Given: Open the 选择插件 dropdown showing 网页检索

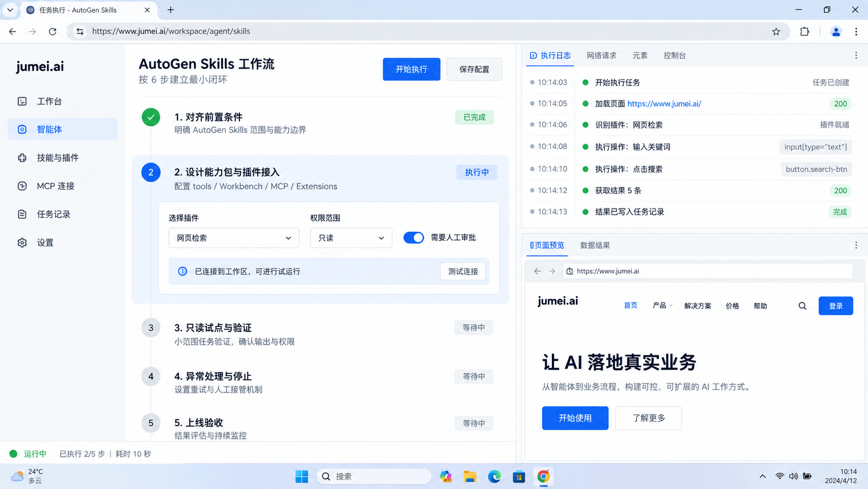Looking at the screenshot, I should point(234,238).
